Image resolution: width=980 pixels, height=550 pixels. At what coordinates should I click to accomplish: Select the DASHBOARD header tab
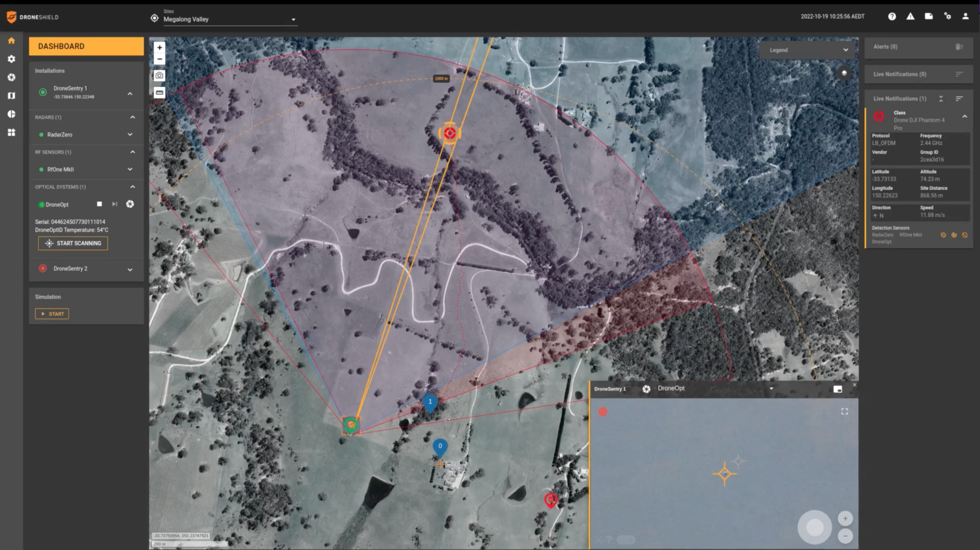86,46
